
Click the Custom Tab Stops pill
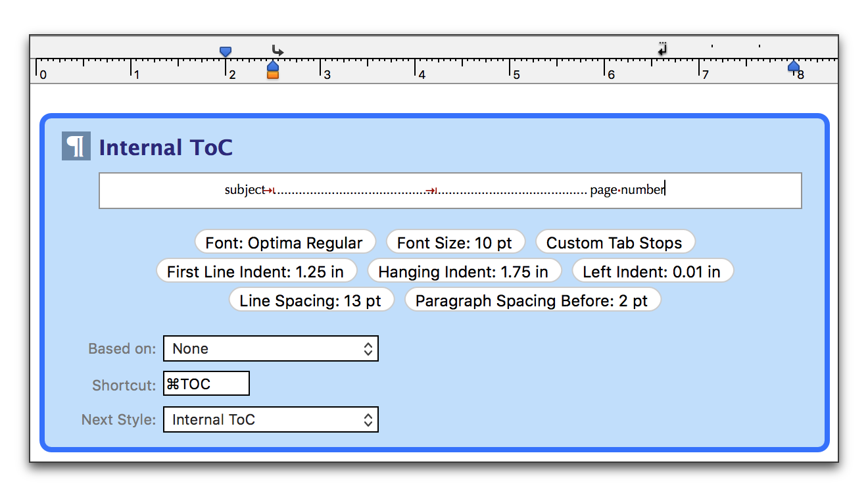coord(615,243)
